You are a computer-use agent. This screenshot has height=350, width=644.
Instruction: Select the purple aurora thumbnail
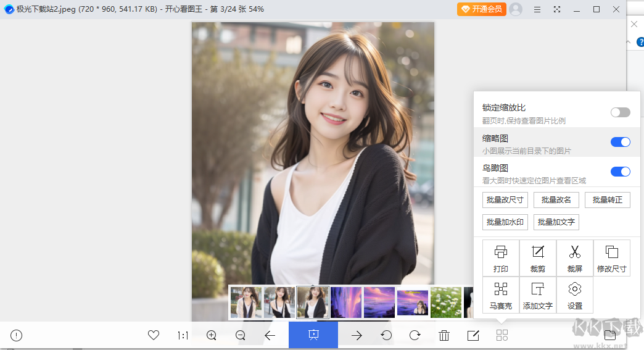[345, 302]
